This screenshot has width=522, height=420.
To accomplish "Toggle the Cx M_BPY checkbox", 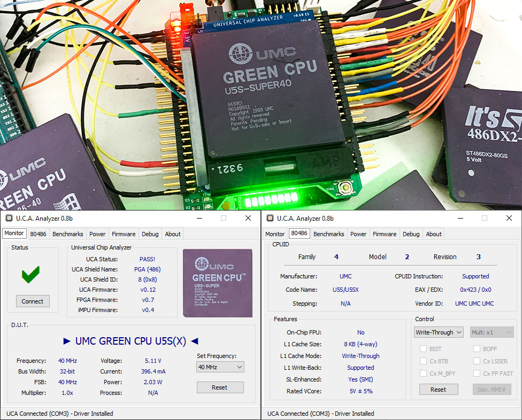I will click(x=423, y=374).
